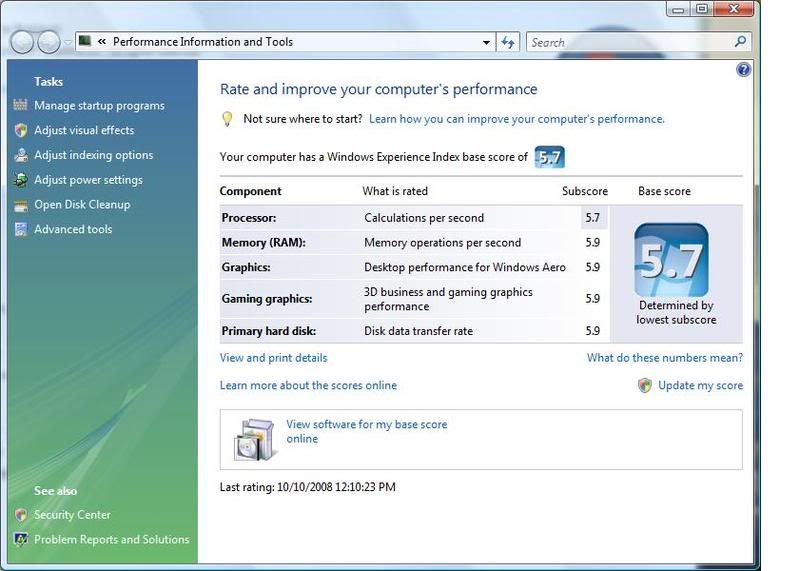Click the Open Disk Cleanup icon
Screen dimensions: 799x571
pyautogui.click(x=21, y=205)
